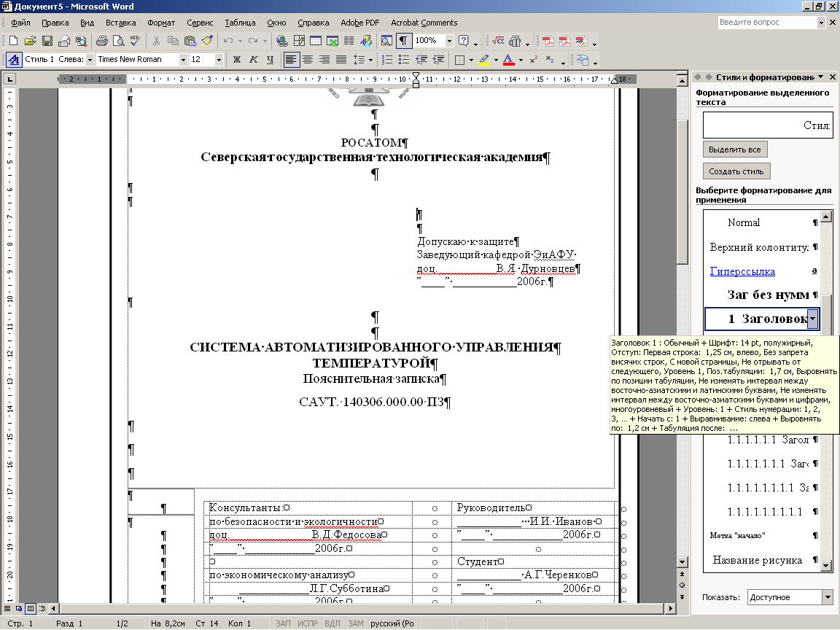The height and width of the screenshot is (630, 840).
Task: Open Tables and Borders toolbar
Action: click(299, 41)
